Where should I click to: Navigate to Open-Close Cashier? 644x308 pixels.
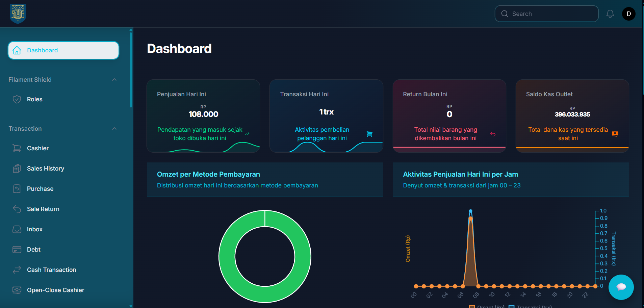pos(55,290)
